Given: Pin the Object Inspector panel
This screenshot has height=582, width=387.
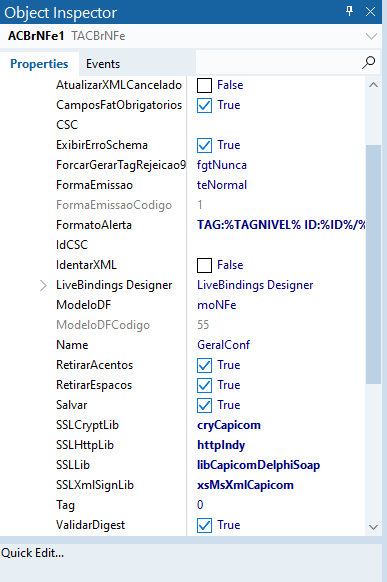Looking at the screenshot, I should pyautogui.click(x=349, y=11).
